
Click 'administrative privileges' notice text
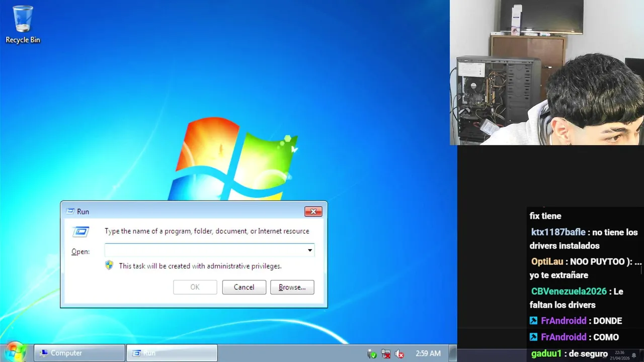click(200, 266)
